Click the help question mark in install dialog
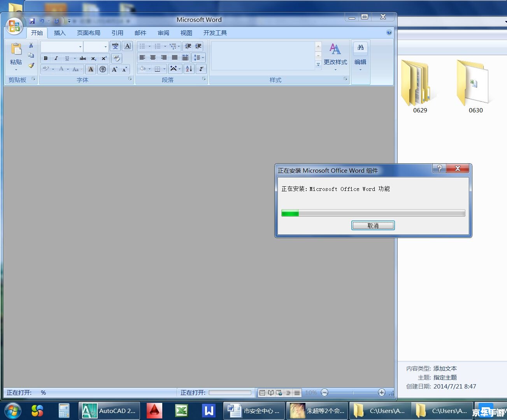This screenshot has height=420, width=507. click(x=439, y=168)
